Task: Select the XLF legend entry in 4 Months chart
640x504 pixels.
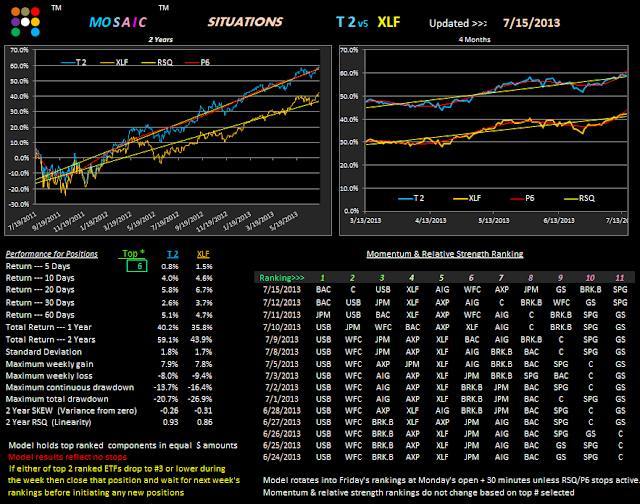Action: (x=467, y=198)
